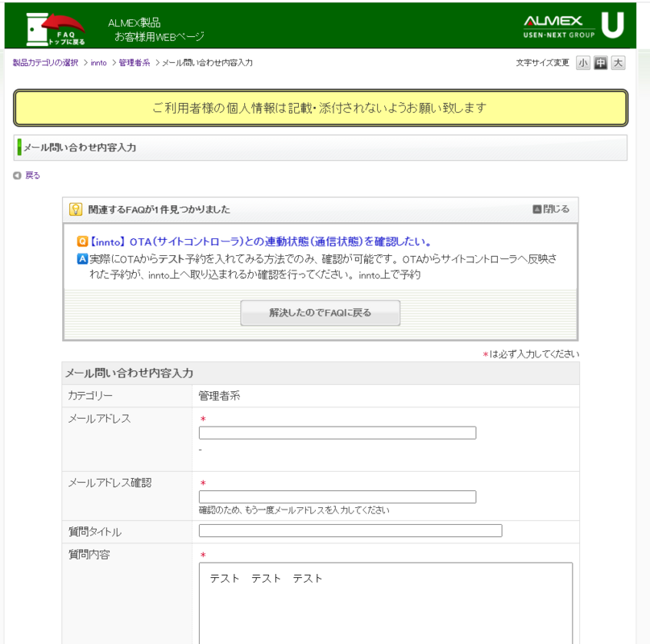Image resolution: width=650 pixels, height=644 pixels.
Task: Click the ALMEX USEN-NEXT GROUP logo
Action: [x=573, y=27]
